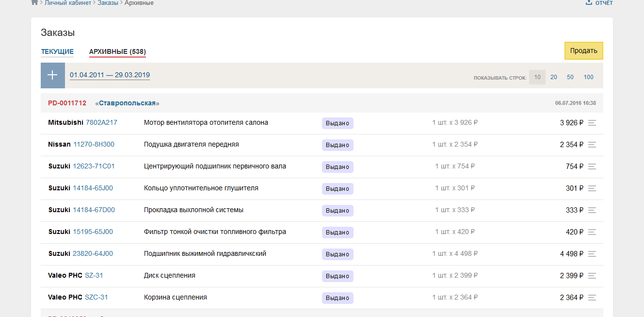The image size is (644, 317).
Task: Open part number 11270-8H300
Action: tap(94, 144)
